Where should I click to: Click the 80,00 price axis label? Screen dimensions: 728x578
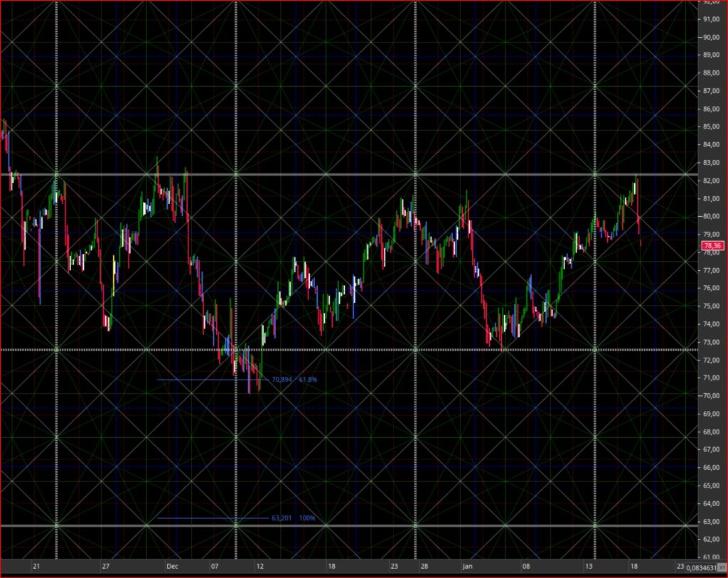pyautogui.click(x=712, y=216)
